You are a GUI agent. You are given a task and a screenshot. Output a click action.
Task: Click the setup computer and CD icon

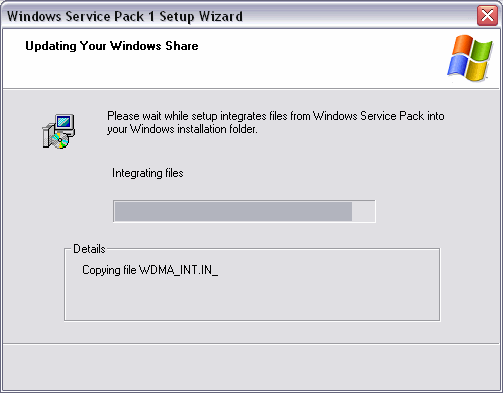point(59,131)
